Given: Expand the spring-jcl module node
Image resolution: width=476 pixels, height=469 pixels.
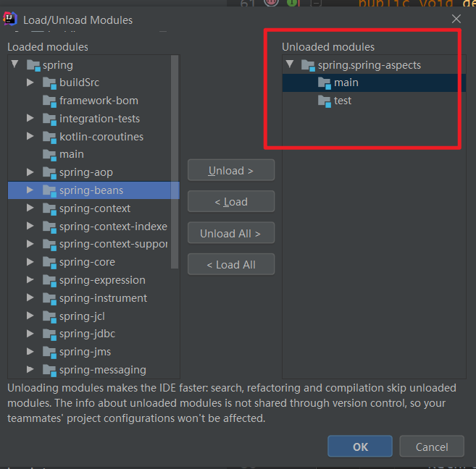Looking at the screenshot, I should [30, 316].
